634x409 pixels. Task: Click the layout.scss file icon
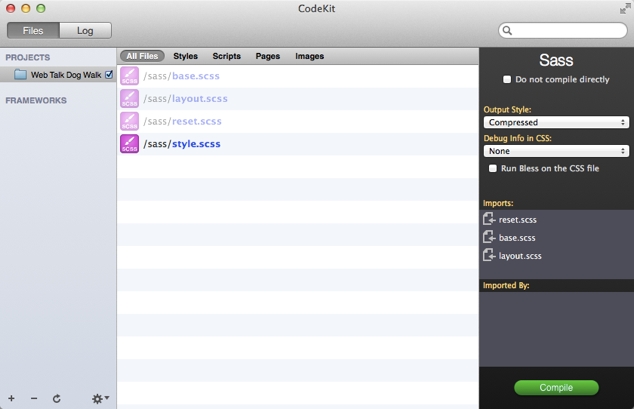[129, 99]
